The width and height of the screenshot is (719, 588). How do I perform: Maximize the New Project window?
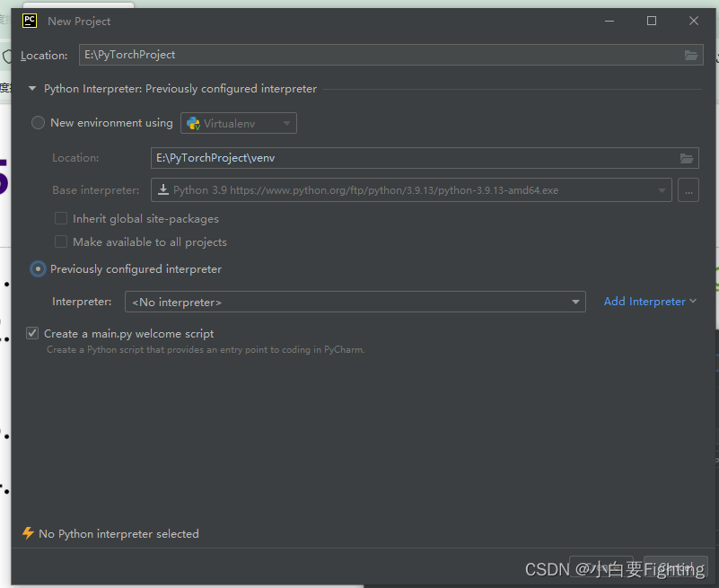[x=652, y=22]
